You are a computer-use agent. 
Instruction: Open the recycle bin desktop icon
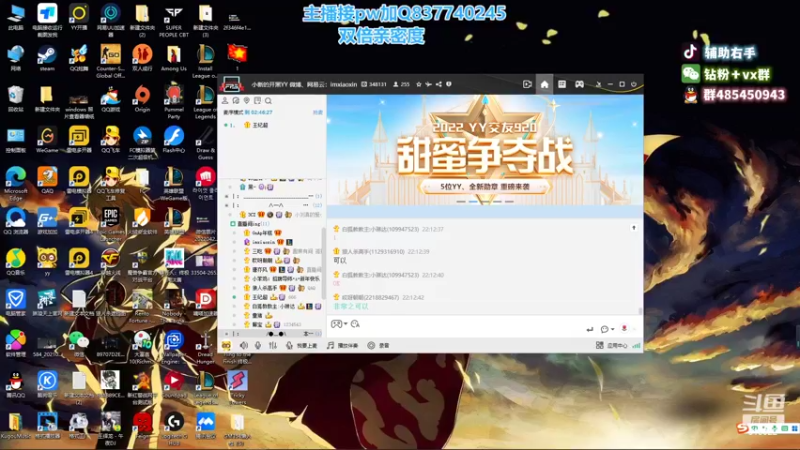point(15,98)
